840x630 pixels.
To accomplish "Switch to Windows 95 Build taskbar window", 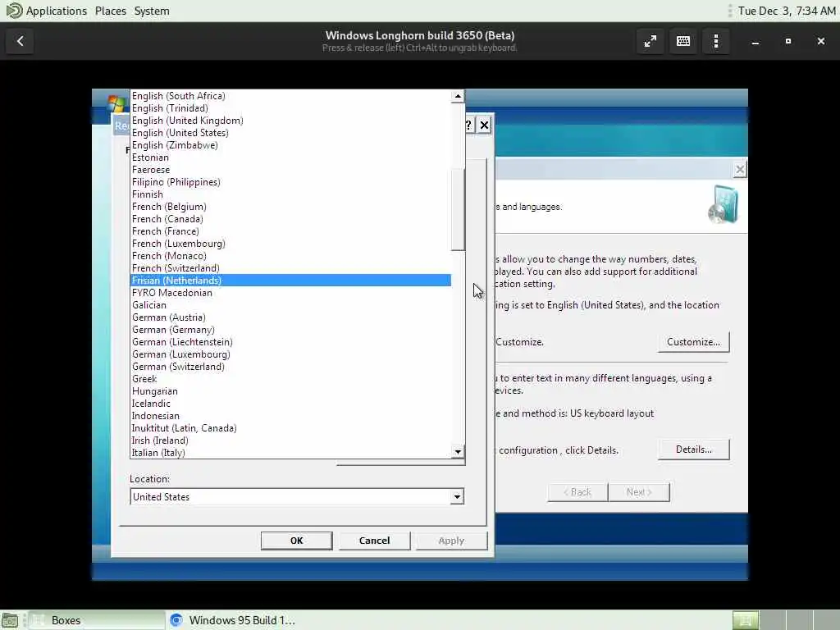I will (233, 620).
